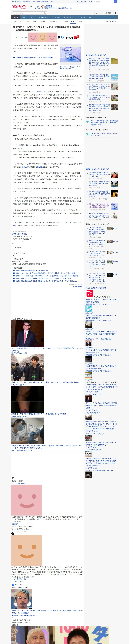Image resolution: width=129 pixels, height=644 pixels.
Task: Select the 速報 navigation tab
Action: 24,17
